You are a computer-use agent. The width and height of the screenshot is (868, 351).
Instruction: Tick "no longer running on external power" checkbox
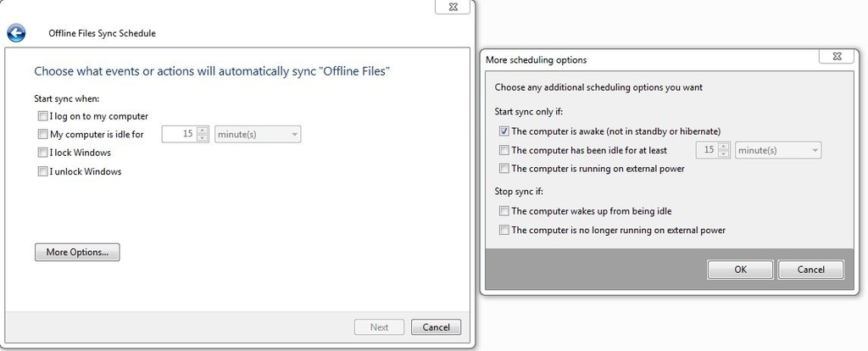[504, 230]
